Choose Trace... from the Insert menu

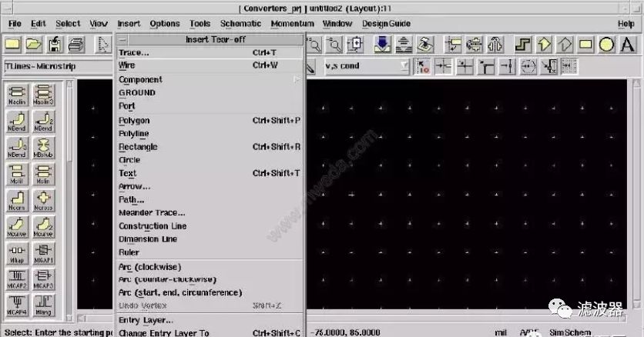point(210,52)
